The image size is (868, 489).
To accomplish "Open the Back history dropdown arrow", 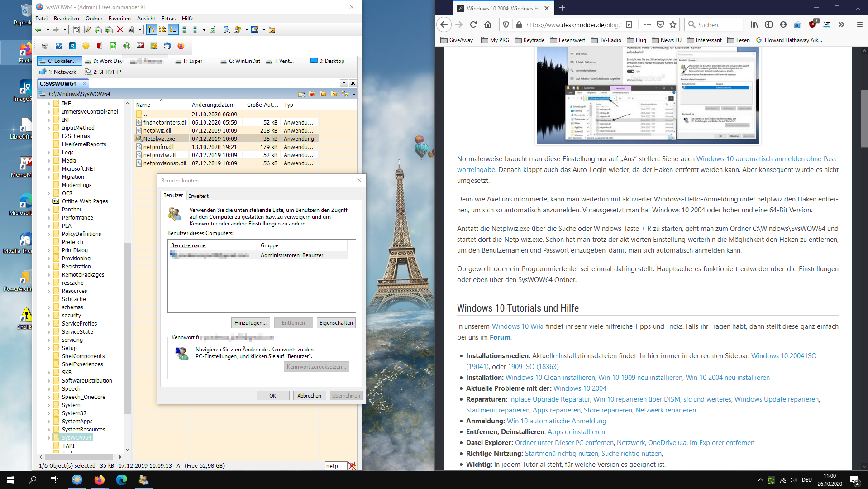I will 47,30.
